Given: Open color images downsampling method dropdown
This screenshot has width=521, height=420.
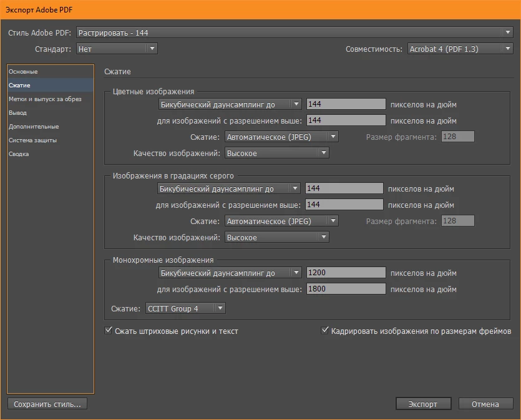Looking at the screenshot, I should pyautogui.click(x=230, y=104).
